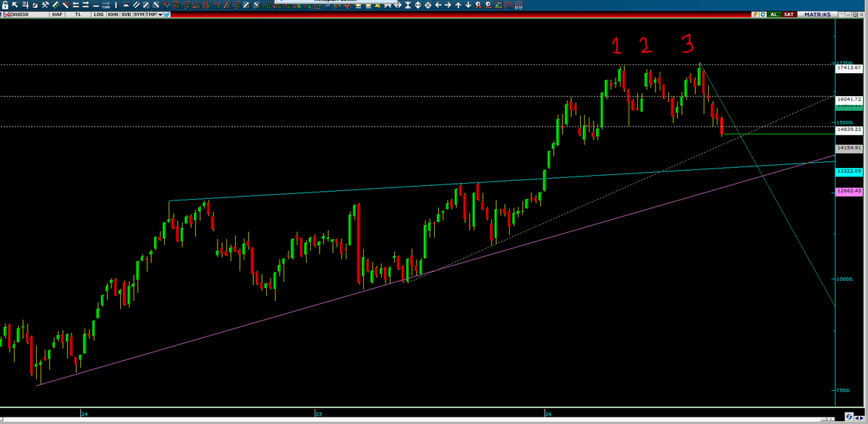The width and height of the screenshot is (868, 424).
Task: Select the vertical line drawing tool
Action: [116, 5]
